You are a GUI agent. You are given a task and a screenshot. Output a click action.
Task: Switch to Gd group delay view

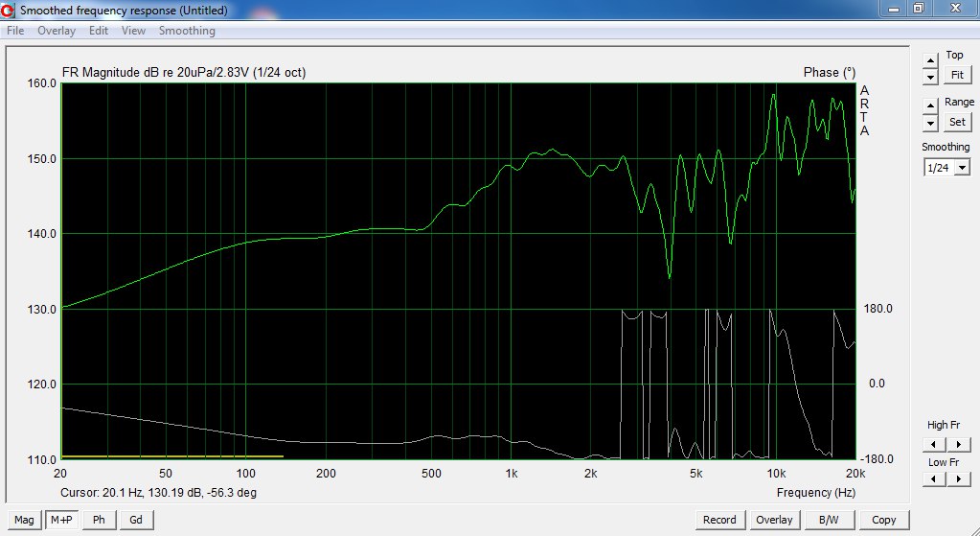(x=136, y=520)
